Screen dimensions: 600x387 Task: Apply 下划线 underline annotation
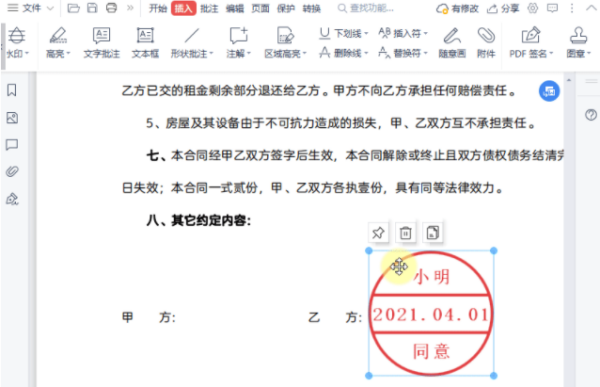(343, 33)
